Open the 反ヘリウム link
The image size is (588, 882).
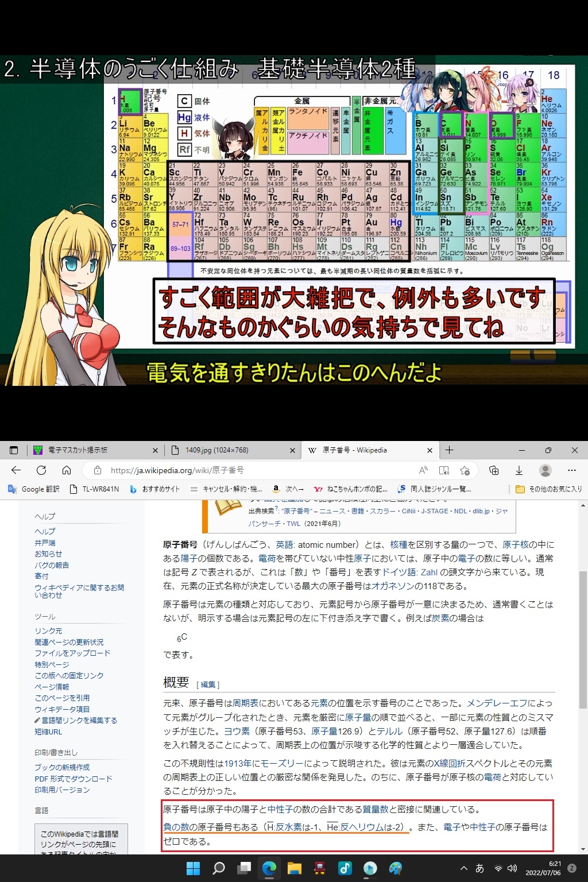(362, 827)
